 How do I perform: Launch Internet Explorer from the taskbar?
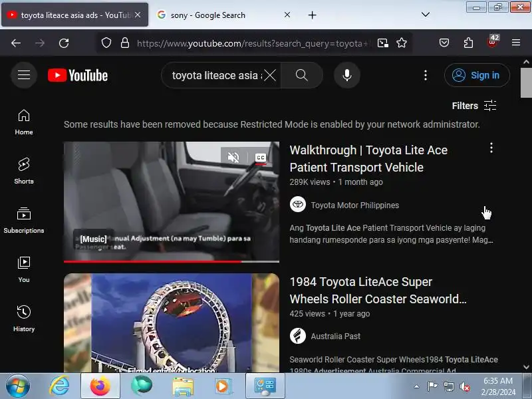click(60, 386)
